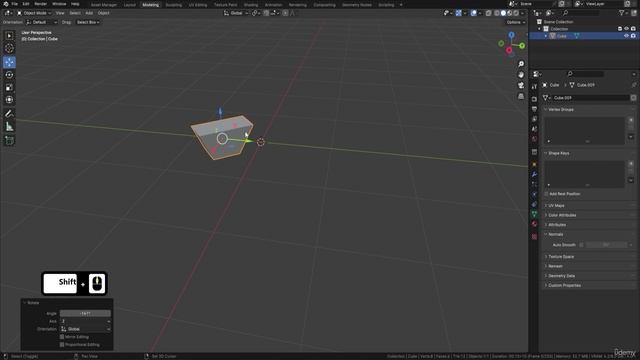This screenshot has width=640, height=360.
Task: Open the Object Mode dropdown
Action: point(34,13)
